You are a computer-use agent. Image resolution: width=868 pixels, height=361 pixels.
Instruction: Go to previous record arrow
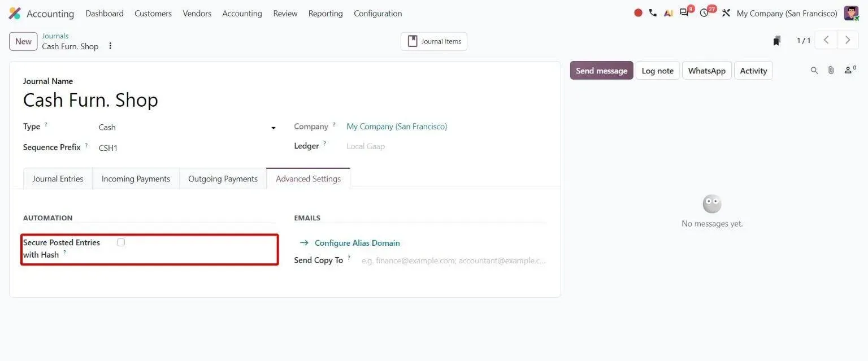[x=826, y=40]
